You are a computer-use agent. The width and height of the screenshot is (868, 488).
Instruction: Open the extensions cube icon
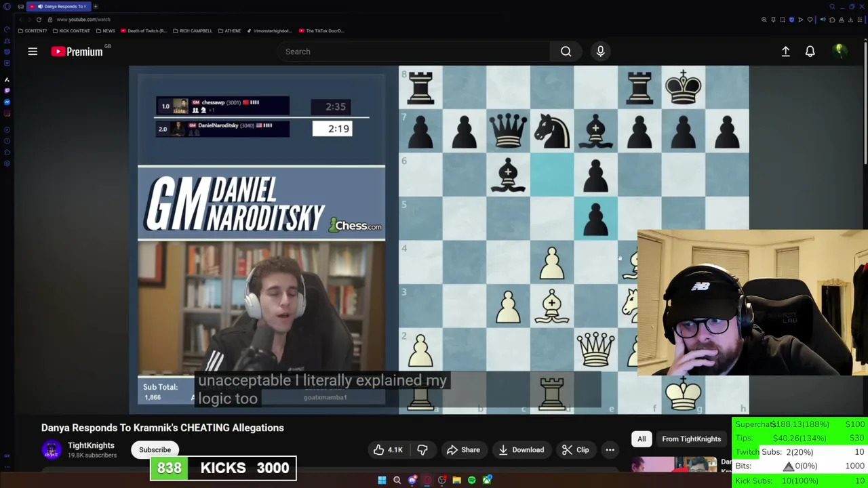[832, 20]
